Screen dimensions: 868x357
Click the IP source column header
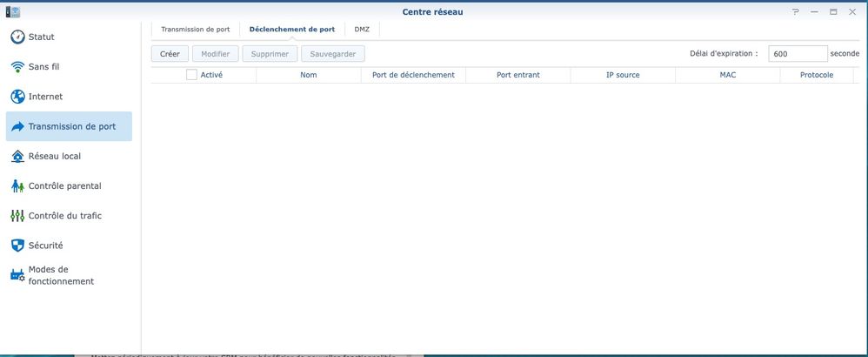point(623,75)
